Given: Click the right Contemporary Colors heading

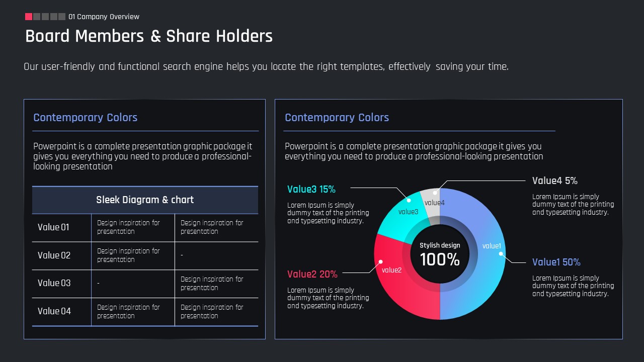Looking at the screenshot, I should point(337,118).
